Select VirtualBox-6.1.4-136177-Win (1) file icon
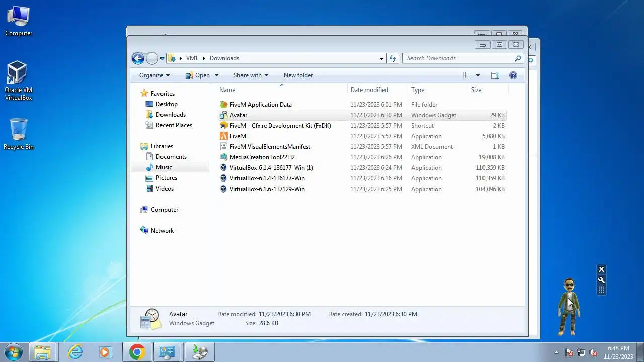This screenshot has width=644, height=362. [224, 168]
